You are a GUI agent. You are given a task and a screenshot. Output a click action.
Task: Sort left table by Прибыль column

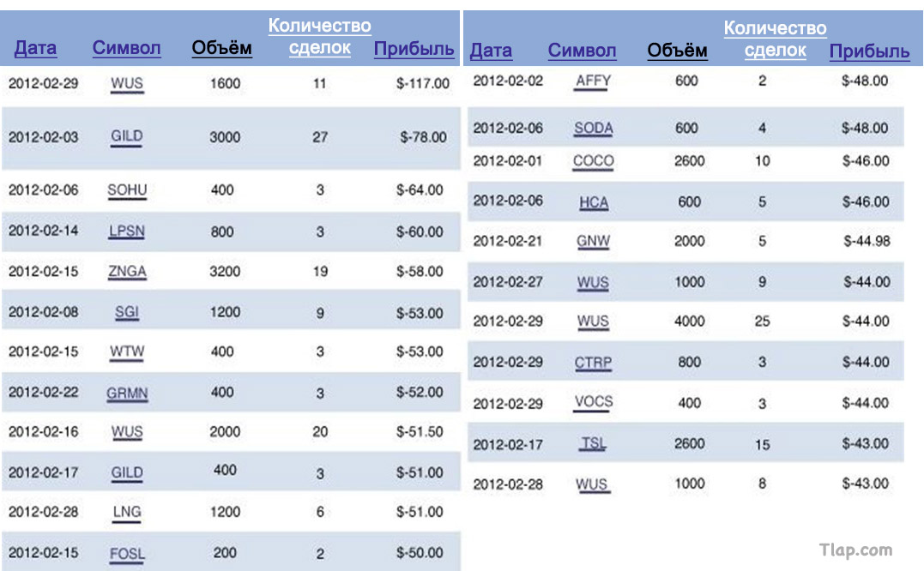pyautogui.click(x=414, y=48)
